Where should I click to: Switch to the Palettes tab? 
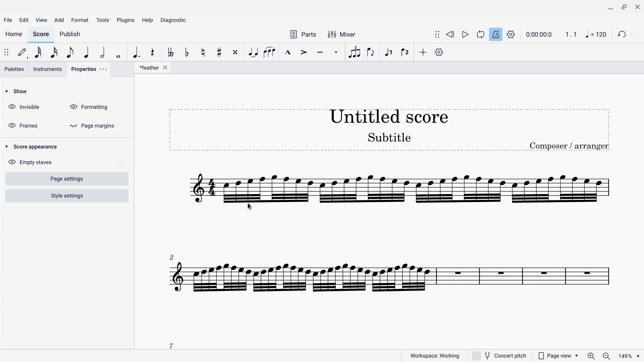[x=14, y=69]
